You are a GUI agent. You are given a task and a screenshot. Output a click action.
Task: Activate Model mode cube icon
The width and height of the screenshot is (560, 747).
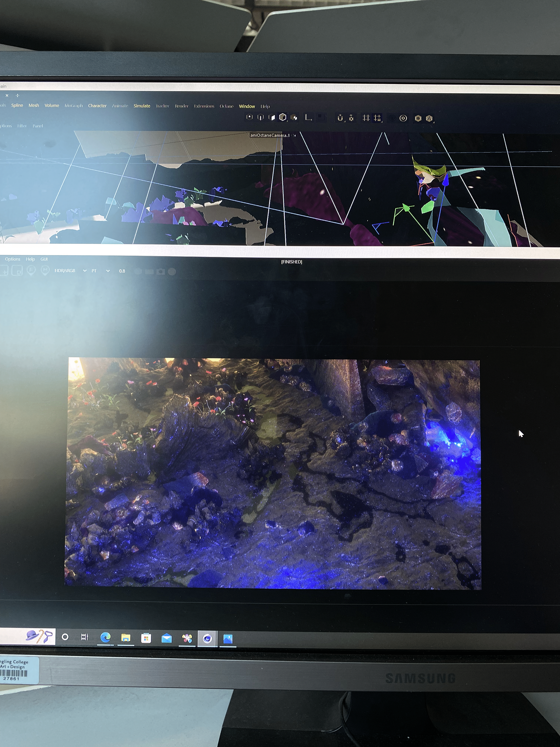283,117
